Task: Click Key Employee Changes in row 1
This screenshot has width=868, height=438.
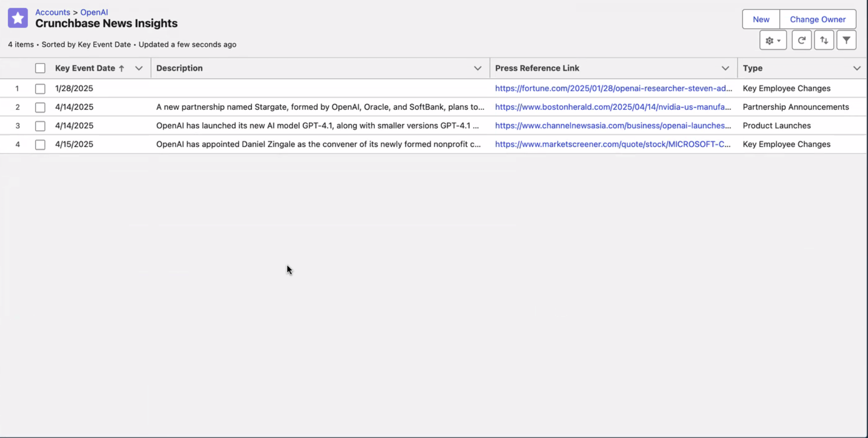Action: point(786,88)
